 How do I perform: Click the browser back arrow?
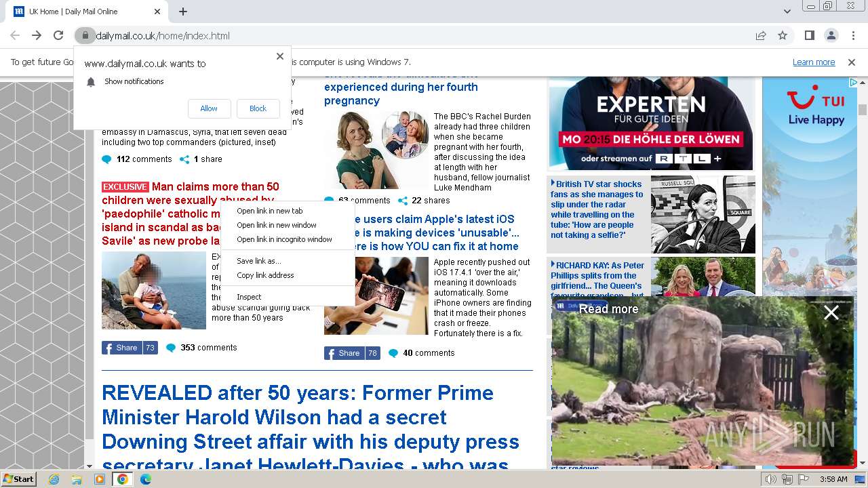click(x=15, y=35)
